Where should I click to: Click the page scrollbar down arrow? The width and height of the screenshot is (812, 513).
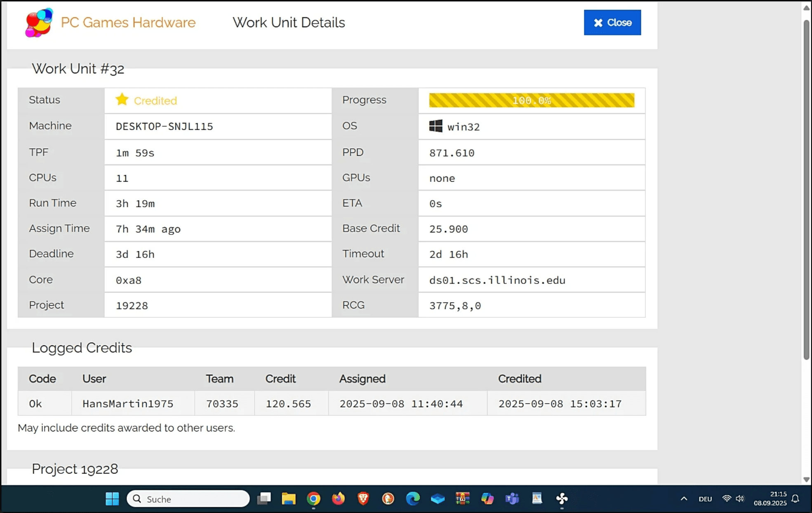pyautogui.click(x=806, y=480)
